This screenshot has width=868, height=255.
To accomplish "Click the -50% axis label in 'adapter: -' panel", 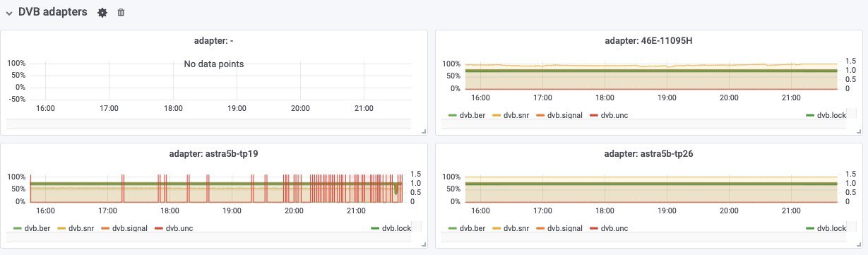I will [x=16, y=100].
